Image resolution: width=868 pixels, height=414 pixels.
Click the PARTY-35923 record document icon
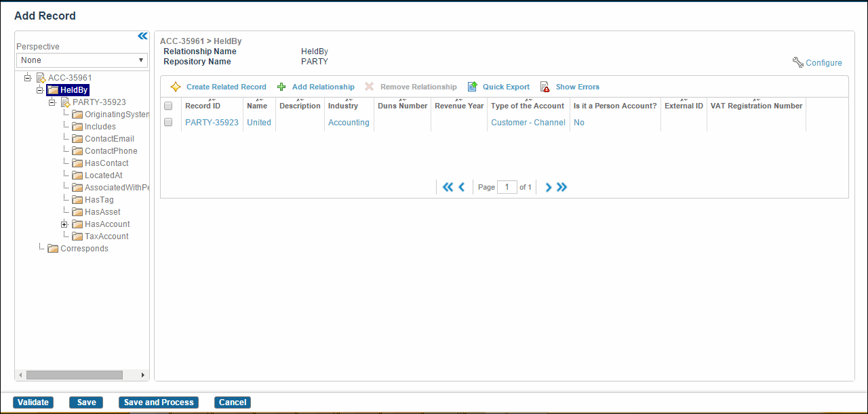[x=65, y=102]
